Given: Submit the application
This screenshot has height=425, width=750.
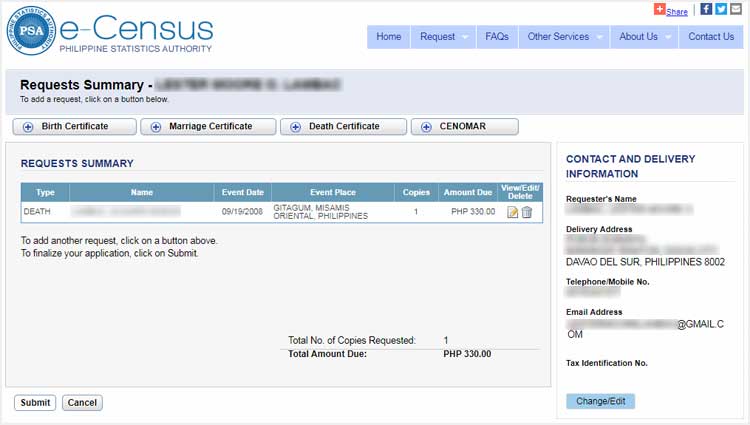Looking at the screenshot, I should point(35,403).
